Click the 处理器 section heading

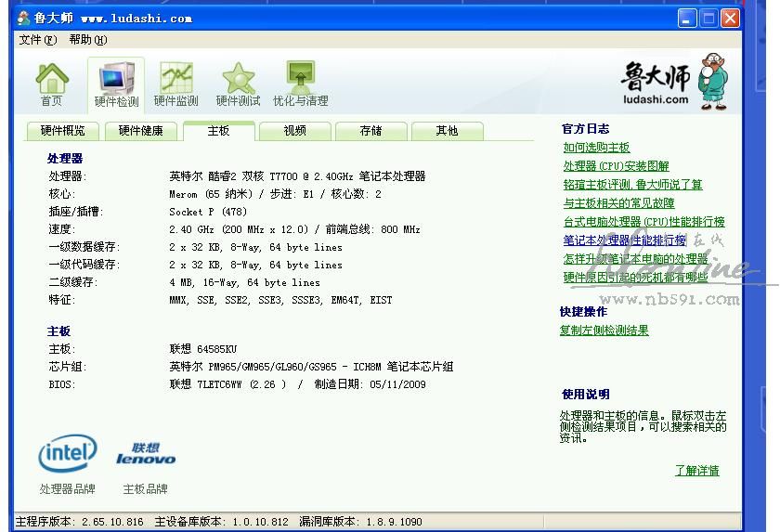[x=65, y=159]
